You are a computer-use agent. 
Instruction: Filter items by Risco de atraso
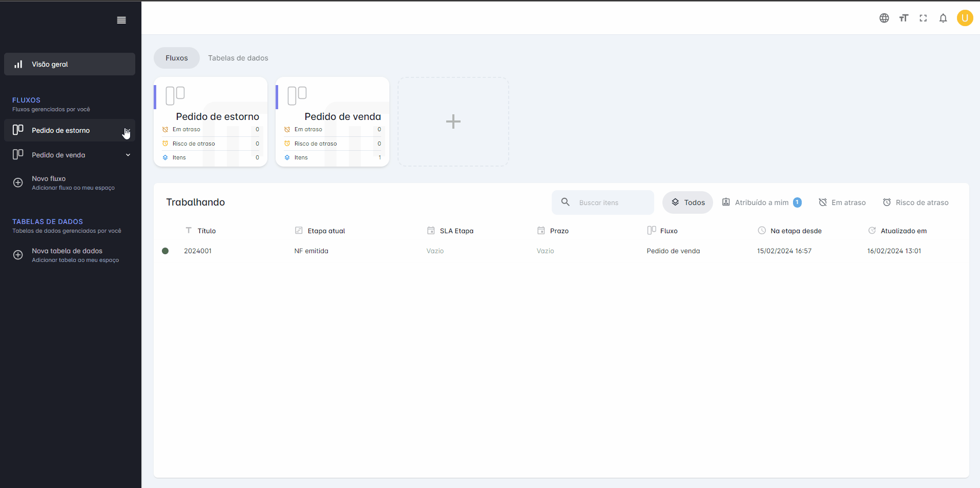[915, 202]
